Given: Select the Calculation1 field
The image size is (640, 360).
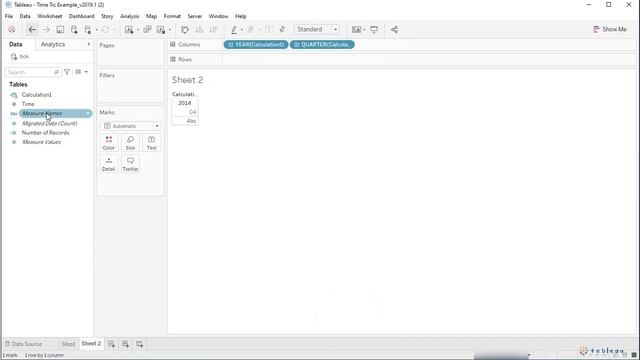Looking at the screenshot, I should pyautogui.click(x=37, y=95).
